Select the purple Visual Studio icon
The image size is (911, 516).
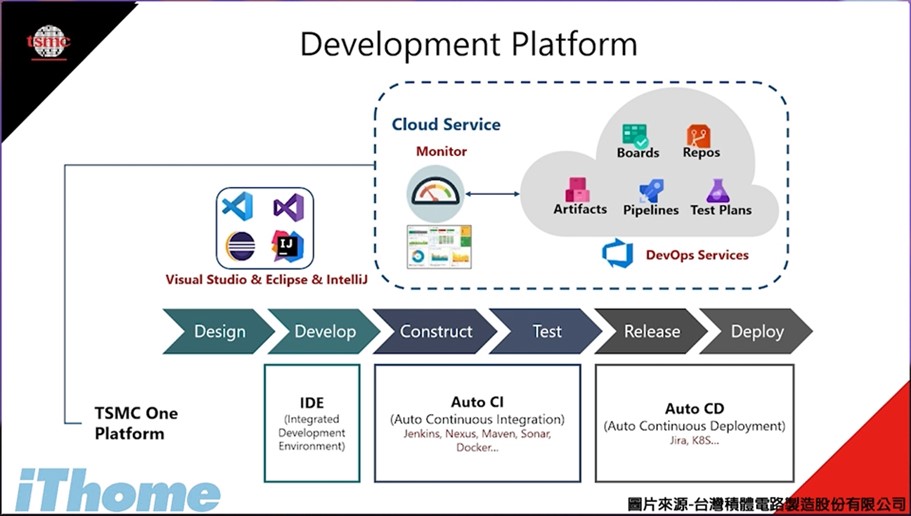pyautogui.click(x=289, y=207)
